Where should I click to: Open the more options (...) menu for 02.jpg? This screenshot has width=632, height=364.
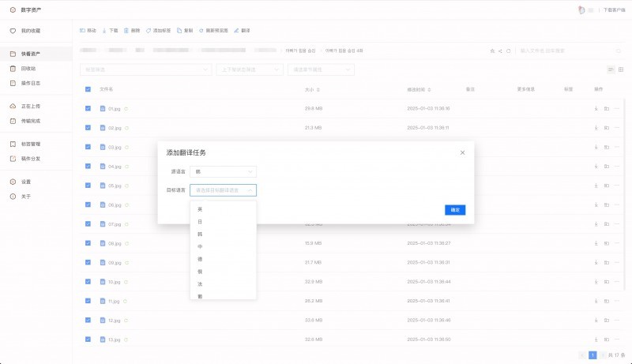tap(616, 128)
